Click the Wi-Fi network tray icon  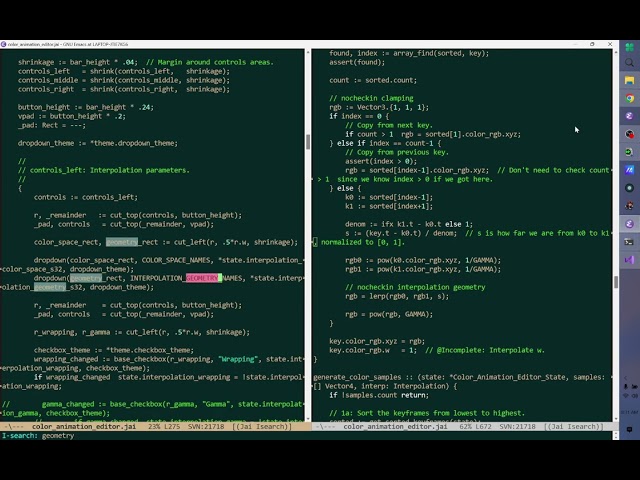[x=626, y=396]
